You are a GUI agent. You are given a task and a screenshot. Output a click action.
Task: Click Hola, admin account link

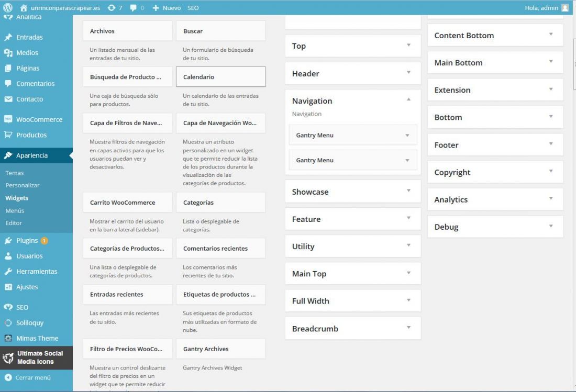tap(541, 8)
